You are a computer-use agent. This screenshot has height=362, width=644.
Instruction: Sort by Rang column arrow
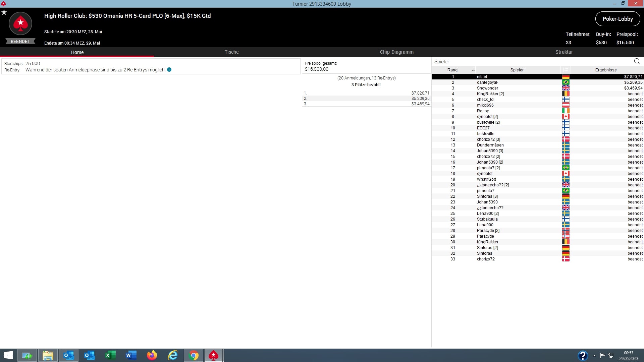[x=473, y=70]
